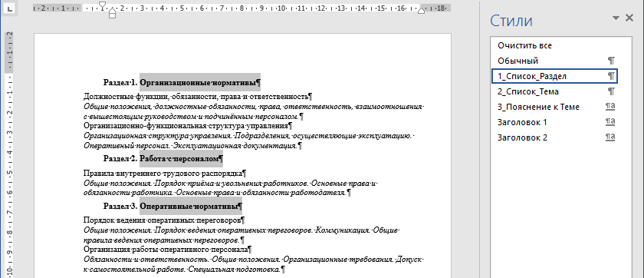
Task: Close the Стили pane
Action: pos(629,18)
